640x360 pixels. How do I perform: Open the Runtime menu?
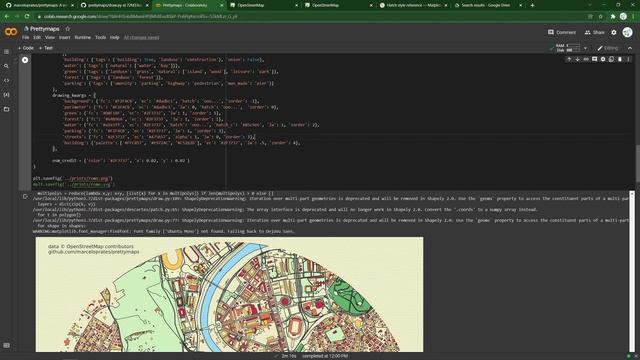point(82,38)
